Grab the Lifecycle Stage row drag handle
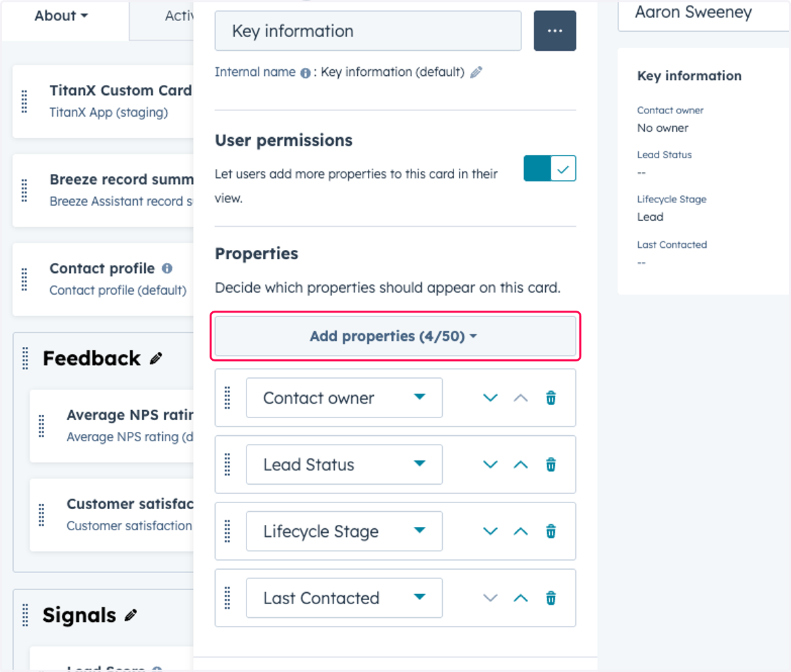The height and width of the screenshot is (672, 791). pyautogui.click(x=228, y=531)
